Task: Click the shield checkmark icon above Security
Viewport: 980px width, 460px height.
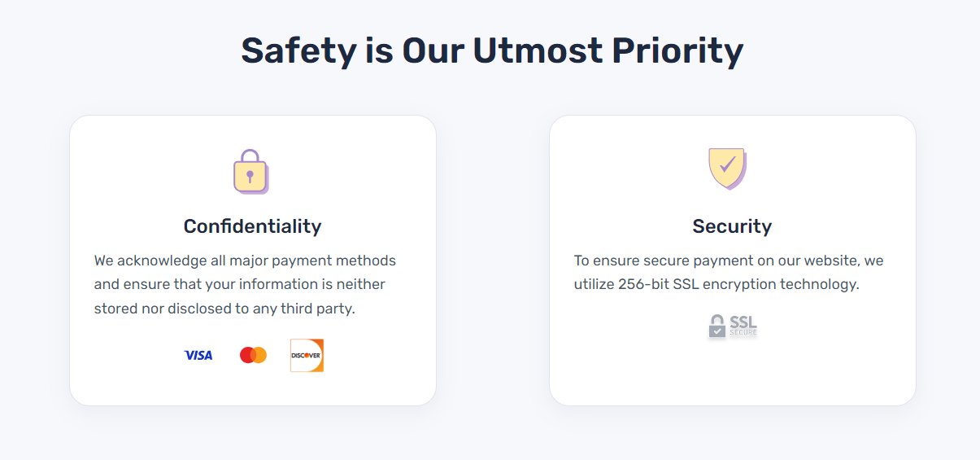Action: tap(728, 169)
